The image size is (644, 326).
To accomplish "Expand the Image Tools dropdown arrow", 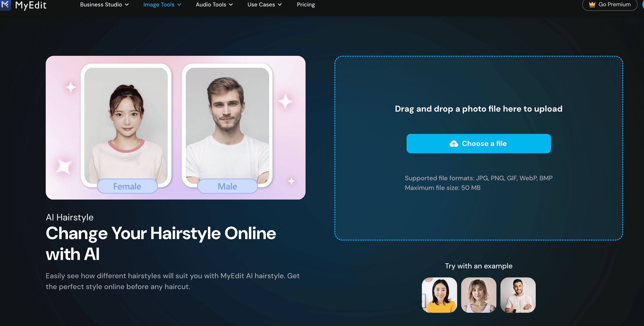I will coord(179,4).
